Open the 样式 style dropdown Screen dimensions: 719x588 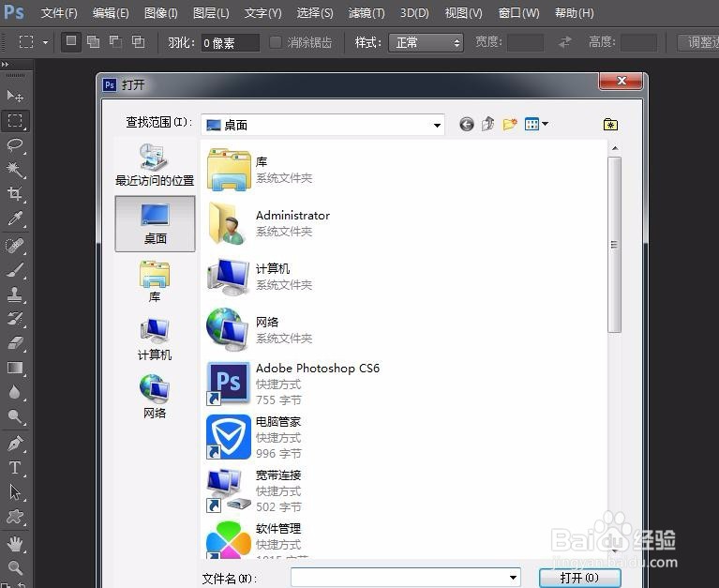[x=426, y=42]
